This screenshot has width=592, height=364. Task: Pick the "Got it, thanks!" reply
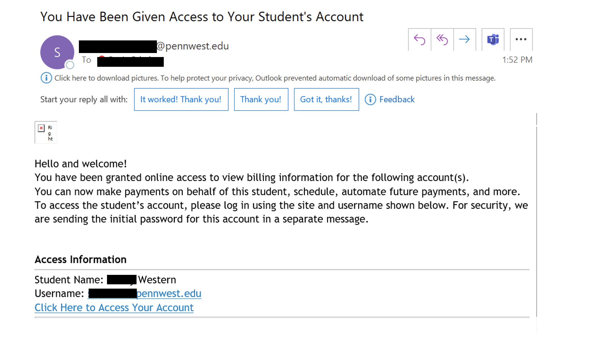click(326, 99)
